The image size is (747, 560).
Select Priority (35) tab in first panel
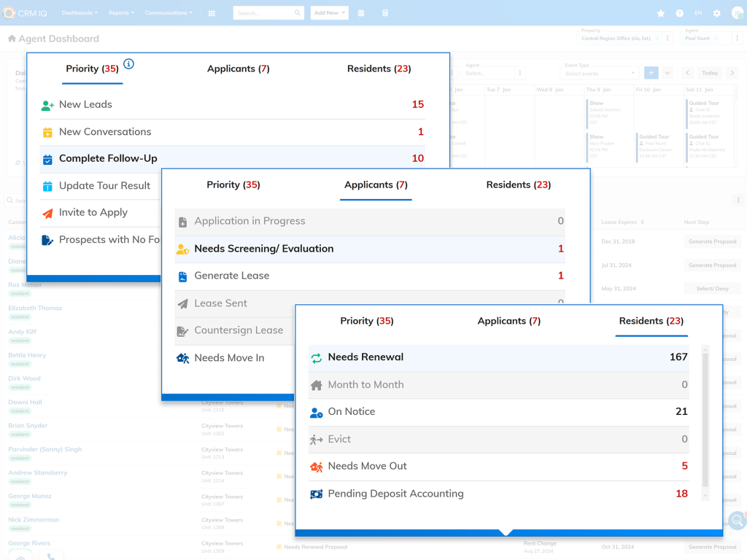point(93,69)
